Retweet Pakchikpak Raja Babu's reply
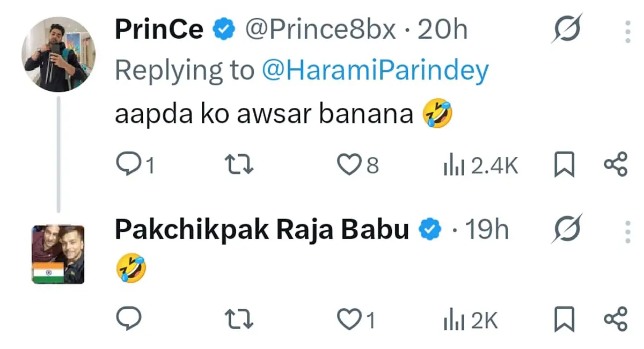 pos(238,318)
